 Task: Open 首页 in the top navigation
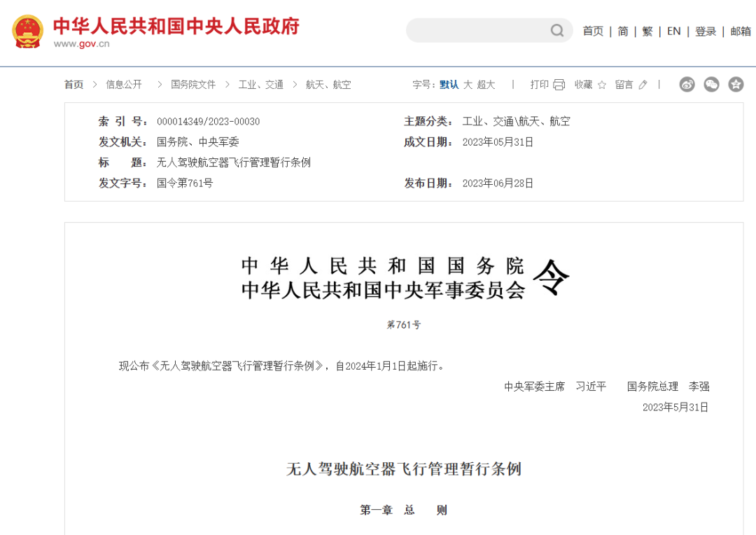[x=593, y=32]
